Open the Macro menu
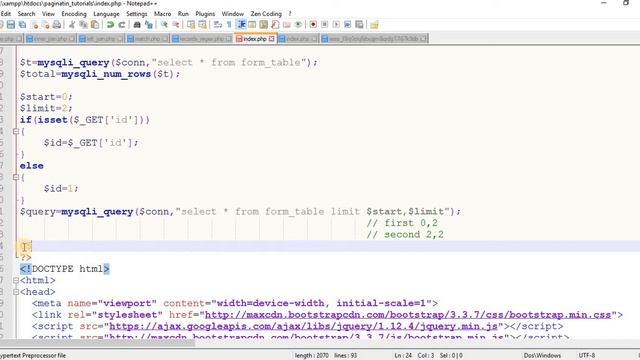 pos(162,14)
